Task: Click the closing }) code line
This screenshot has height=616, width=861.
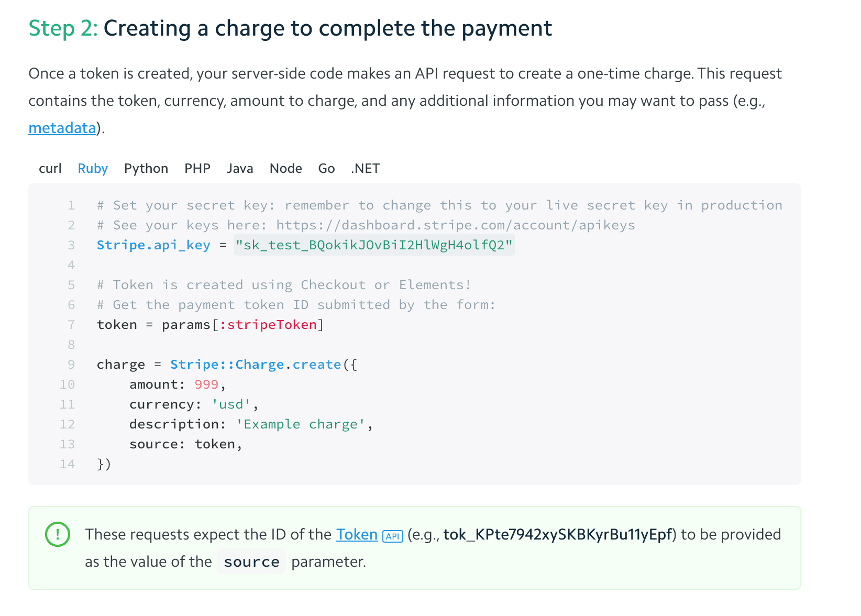Action: click(104, 464)
